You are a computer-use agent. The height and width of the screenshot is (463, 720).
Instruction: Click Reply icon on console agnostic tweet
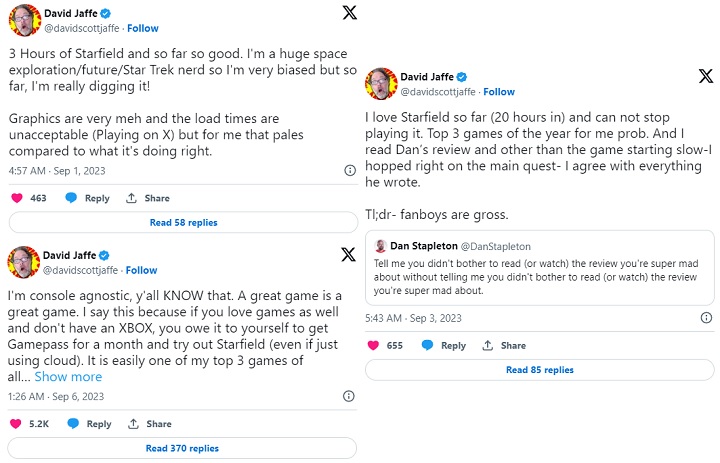71,424
